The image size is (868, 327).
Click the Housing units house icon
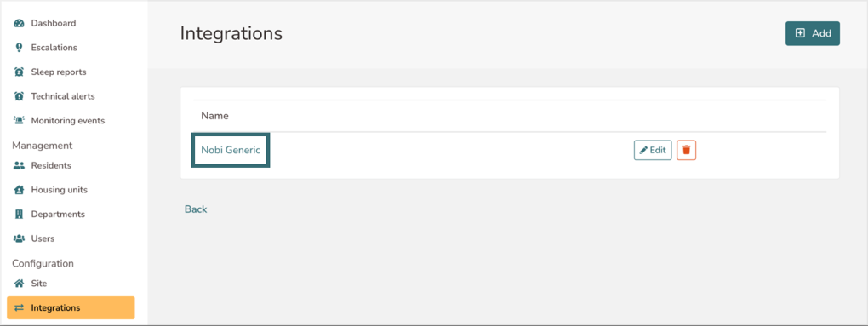click(x=20, y=190)
